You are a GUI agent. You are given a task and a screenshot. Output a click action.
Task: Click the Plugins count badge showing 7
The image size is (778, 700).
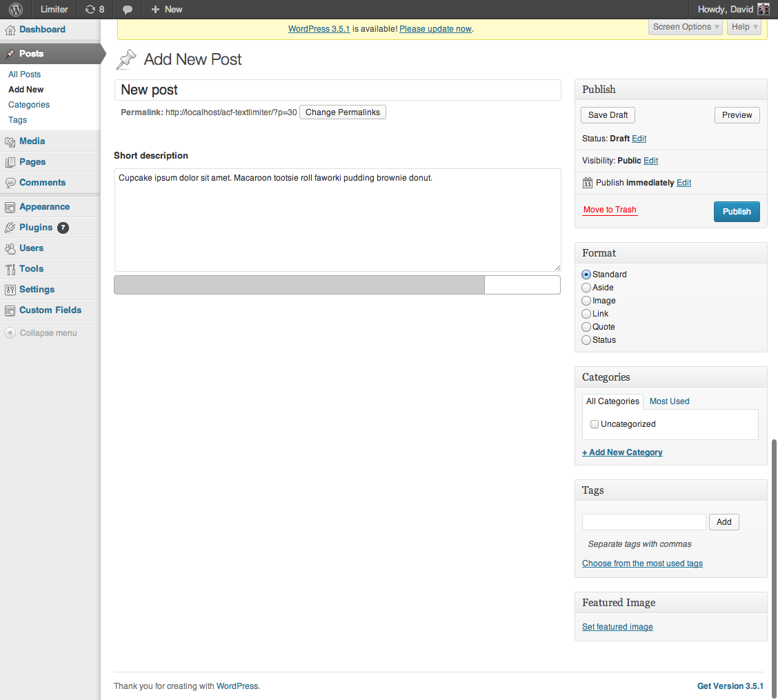[x=63, y=228]
